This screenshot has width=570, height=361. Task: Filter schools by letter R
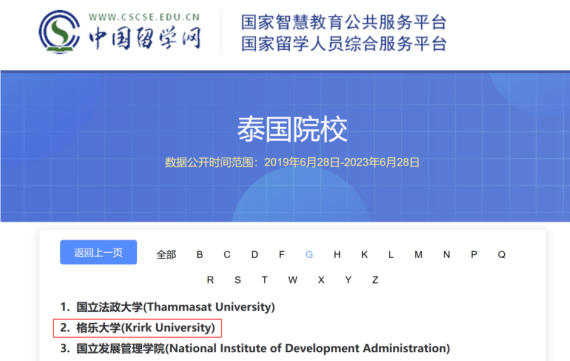(210, 280)
